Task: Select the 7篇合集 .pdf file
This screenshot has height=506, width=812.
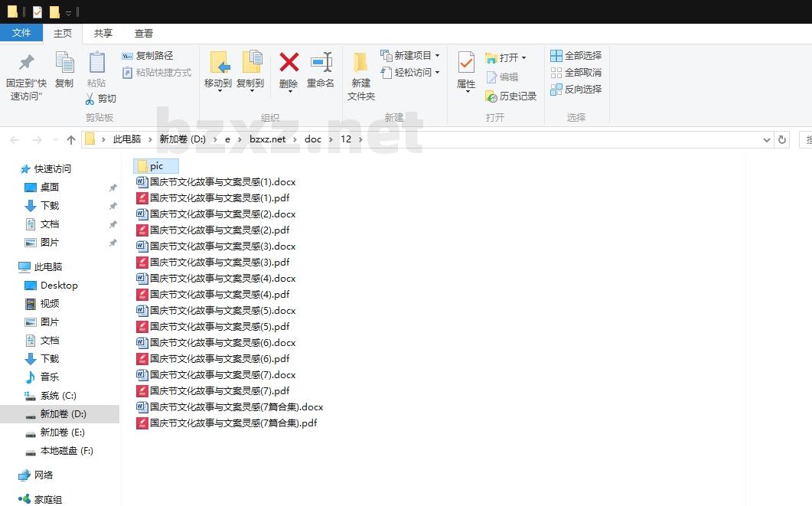Action: (233, 423)
